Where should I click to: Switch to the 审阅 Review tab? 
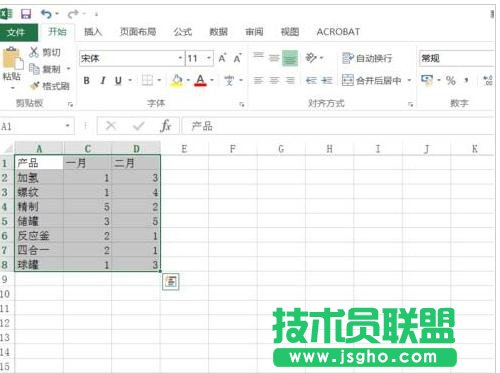(254, 32)
